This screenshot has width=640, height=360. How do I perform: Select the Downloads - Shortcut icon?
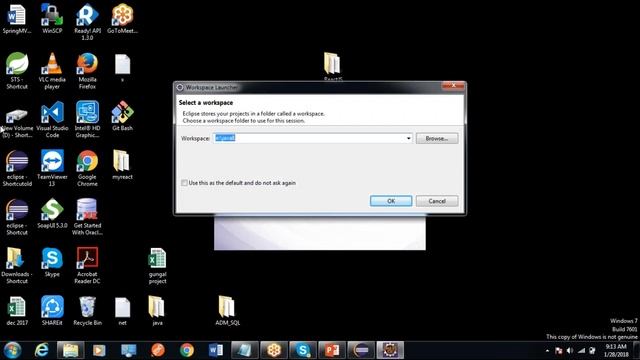coord(17,265)
